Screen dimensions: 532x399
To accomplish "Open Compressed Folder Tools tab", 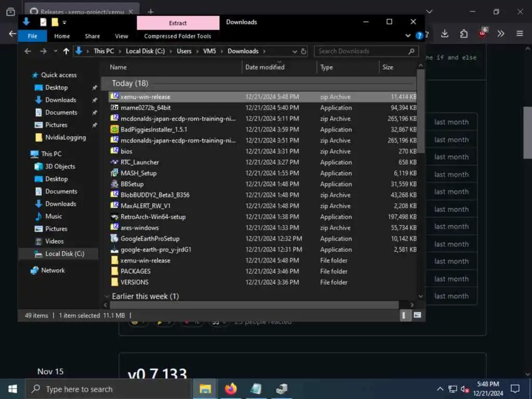I will [x=178, y=36].
